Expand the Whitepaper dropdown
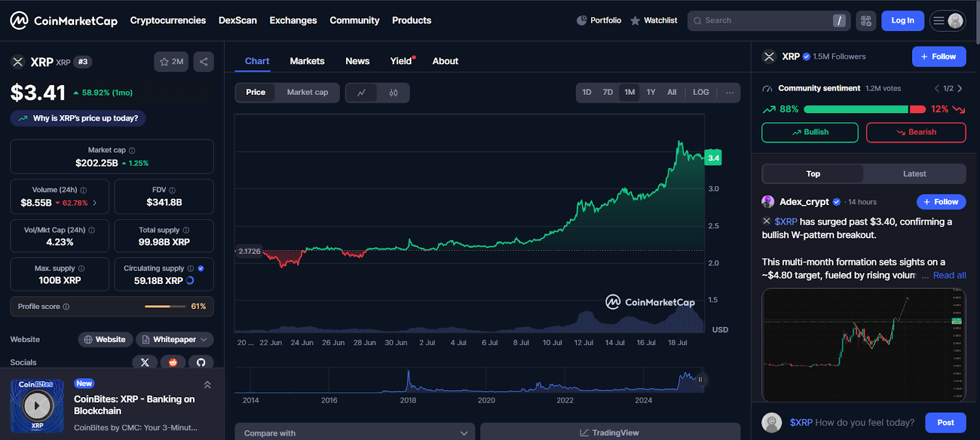This screenshot has width=980, height=440. 175,340
